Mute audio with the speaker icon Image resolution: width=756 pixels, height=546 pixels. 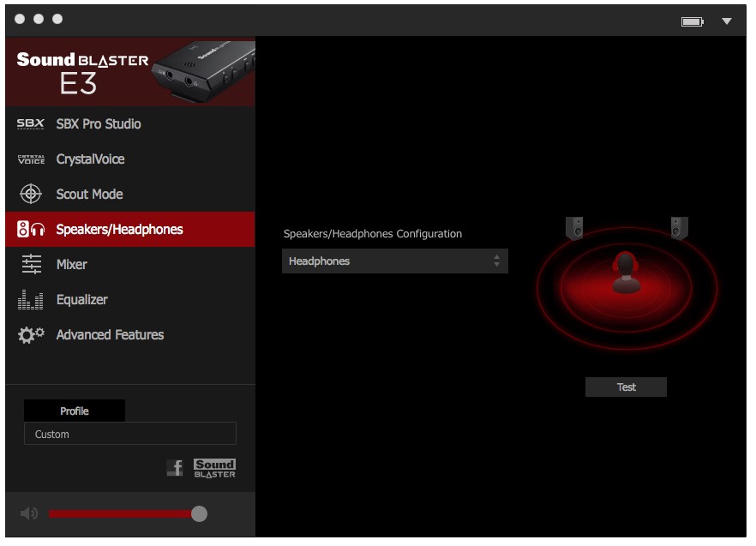[29, 513]
